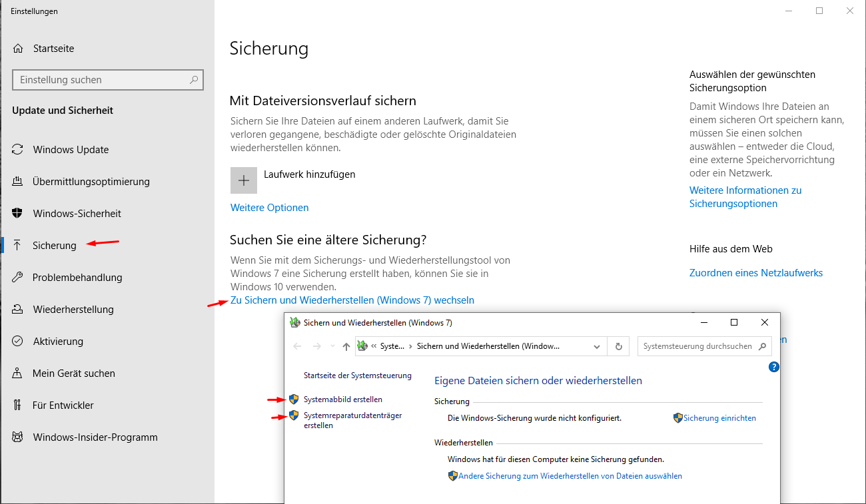Expand breadcrumb chevron after Syste...

410,346
